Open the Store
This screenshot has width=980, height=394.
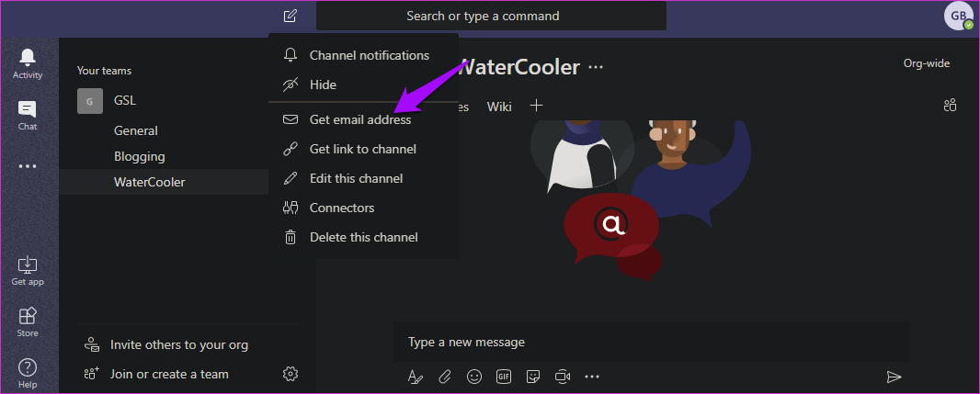[x=28, y=322]
